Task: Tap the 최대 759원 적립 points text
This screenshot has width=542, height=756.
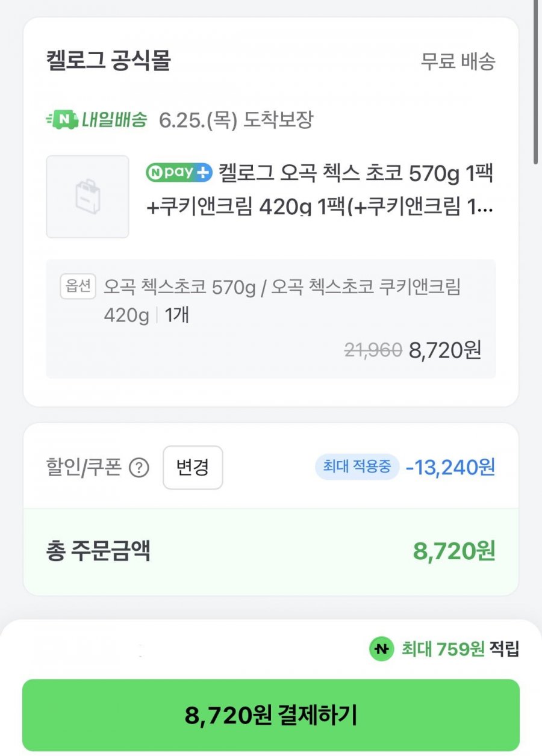Action: click(x=460, y=649)
